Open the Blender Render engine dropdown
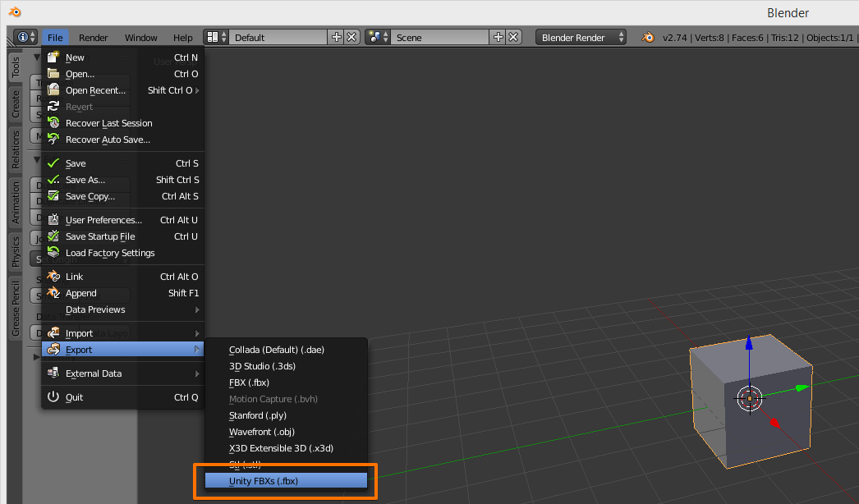The height and width of the screenshot is (504, 859). pyautogui.click(x=581, y=37)
